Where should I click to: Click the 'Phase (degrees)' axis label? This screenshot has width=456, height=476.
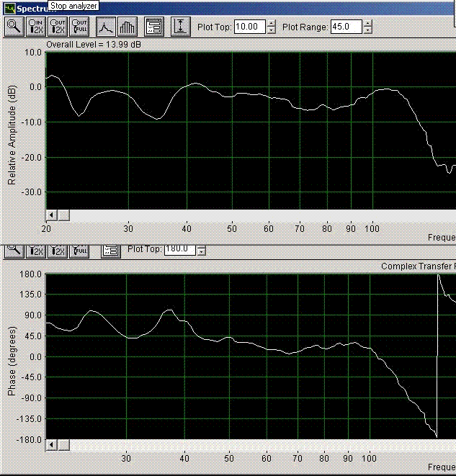tap(12, 361)
